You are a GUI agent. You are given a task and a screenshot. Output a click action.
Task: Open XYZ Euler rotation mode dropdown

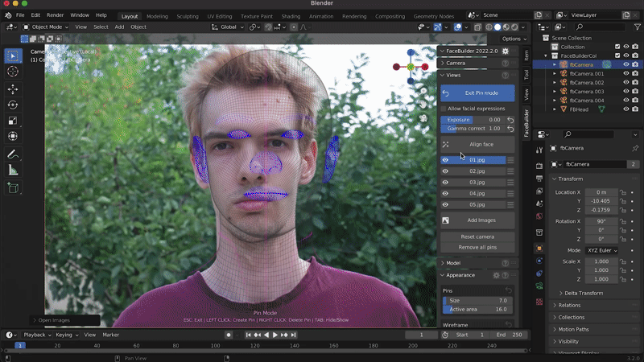pyautogui.click(x=602, y=250)
